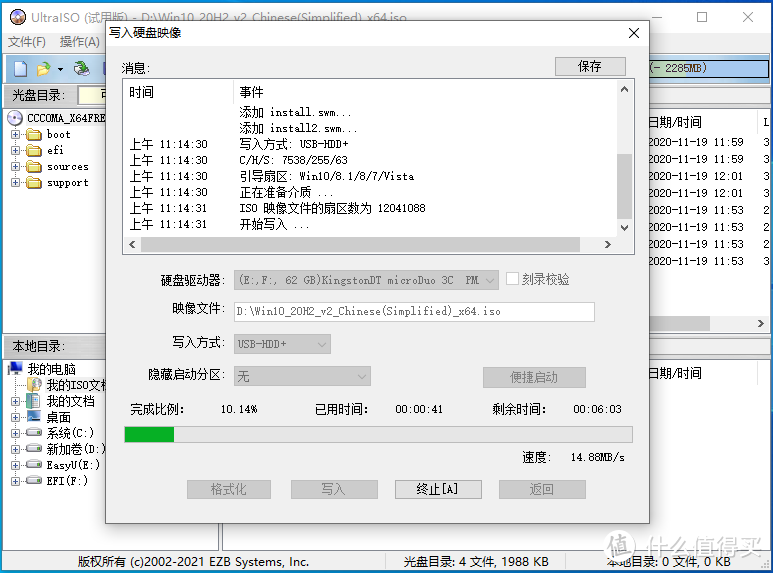The width and height of the screenshot is (773, 573).
Task: Close the 写入硬盘映像 dialog
Action: pyautogui.click(x=634, y=33)
